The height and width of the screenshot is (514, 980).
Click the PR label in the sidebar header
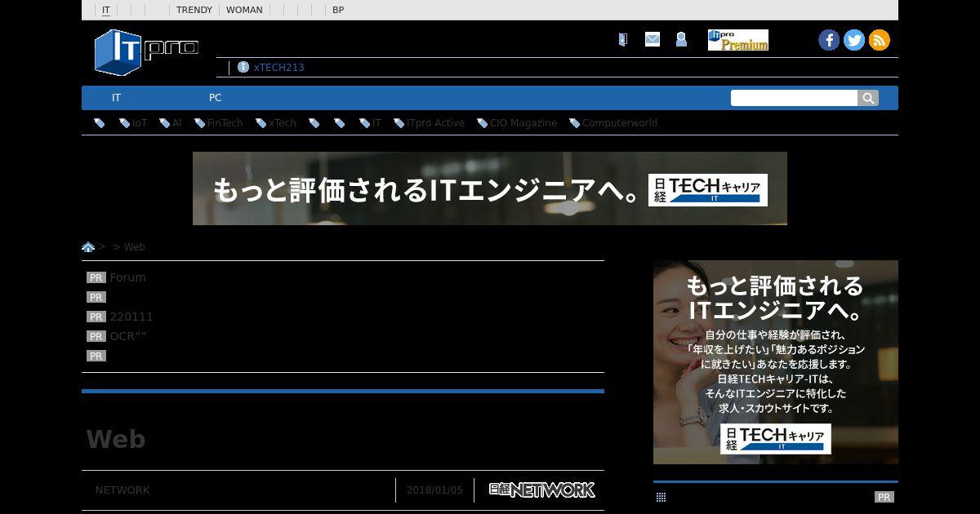tap(884, 497)
